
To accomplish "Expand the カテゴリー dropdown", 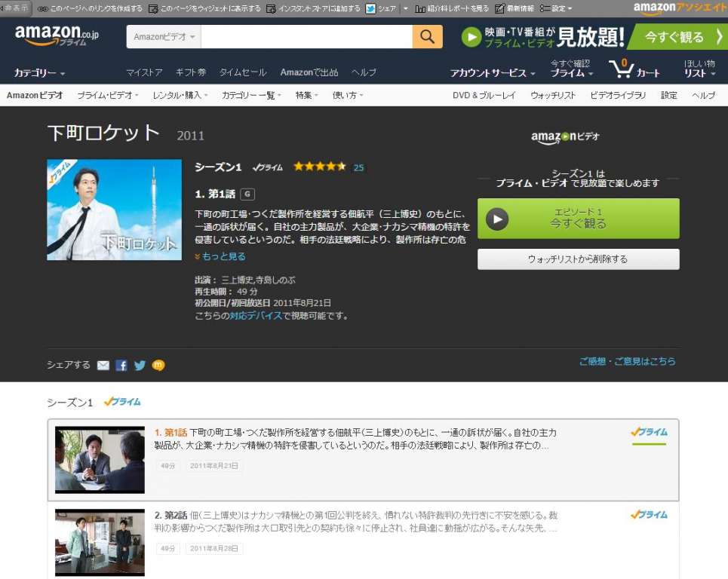I will (x=39, y=73).
